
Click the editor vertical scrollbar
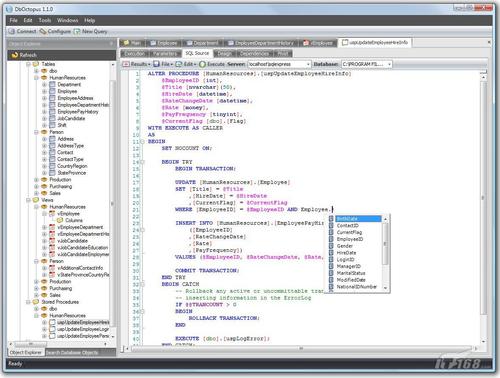[x=483, y=197]
